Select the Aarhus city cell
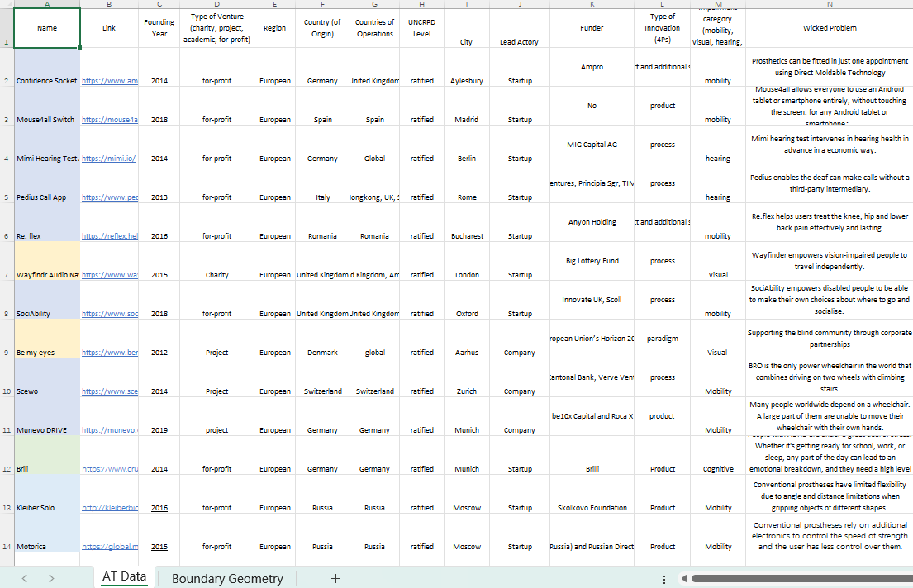Image resolution: width=913 pixels, height=588 pixels. pyautogui.click(x=466, y=339)
